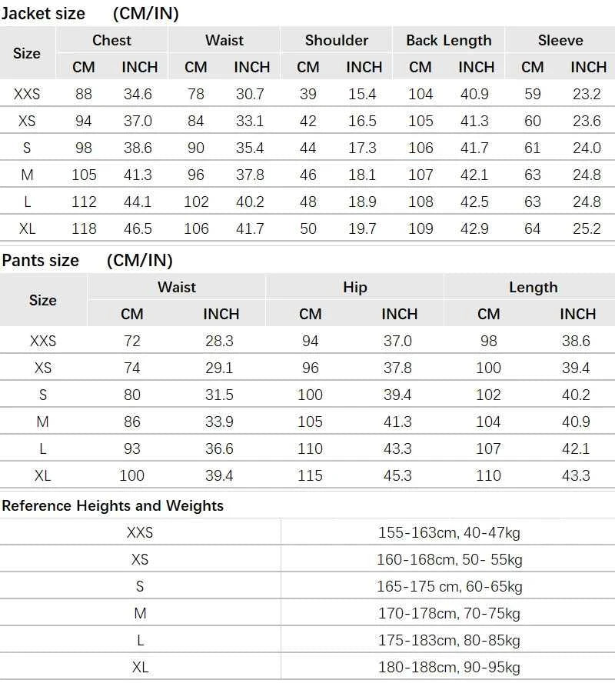Click the Back Length column header
Screen dimensions: 615x700
coord(448,40)
